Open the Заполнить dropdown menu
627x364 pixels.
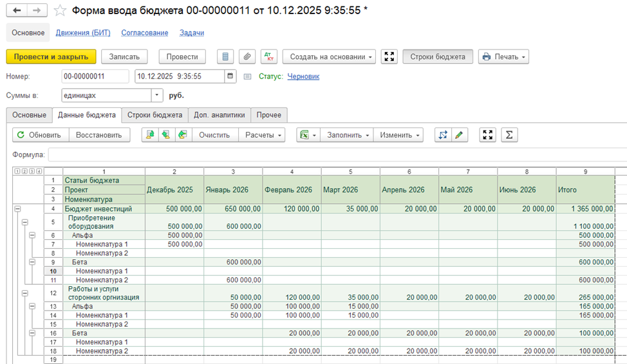tap(348, 135)
